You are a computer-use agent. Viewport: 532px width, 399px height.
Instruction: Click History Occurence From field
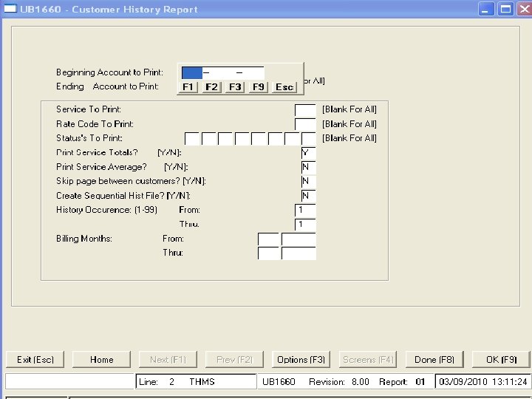(305, 211)
